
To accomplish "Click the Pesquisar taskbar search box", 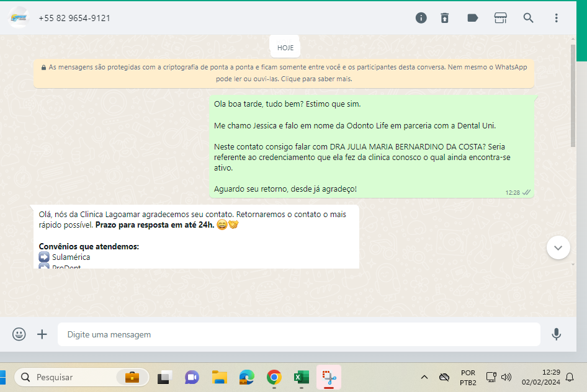I will click(82, 377).
